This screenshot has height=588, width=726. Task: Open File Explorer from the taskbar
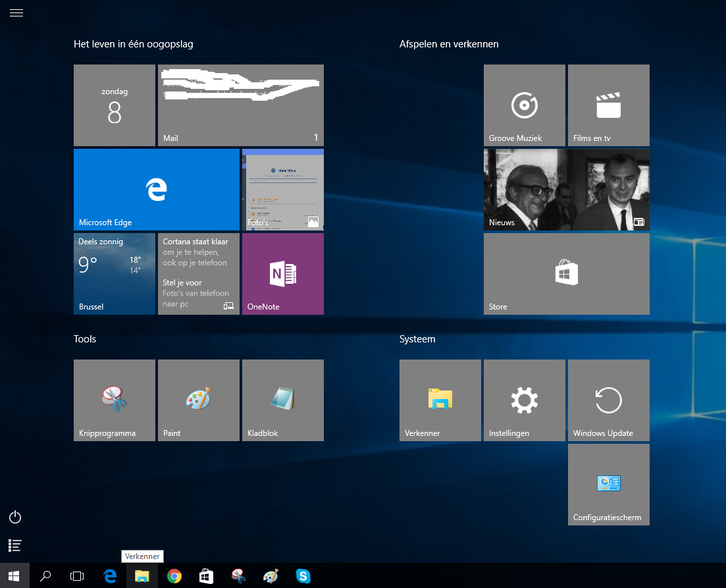pos(142,576)
